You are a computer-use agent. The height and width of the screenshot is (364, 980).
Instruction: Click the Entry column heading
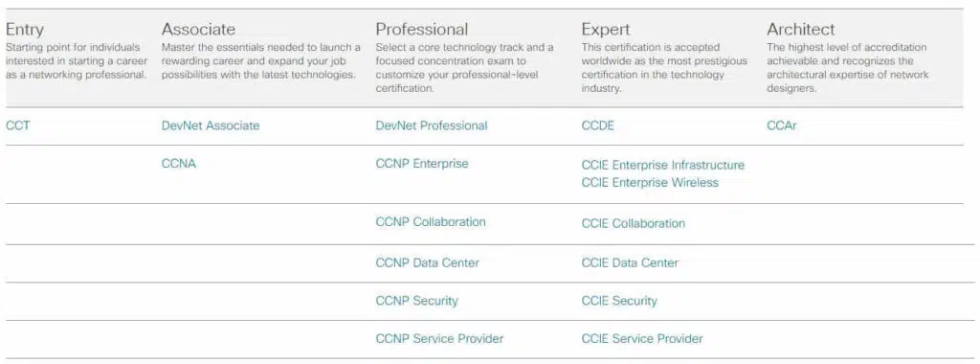(x=24, y=30)
